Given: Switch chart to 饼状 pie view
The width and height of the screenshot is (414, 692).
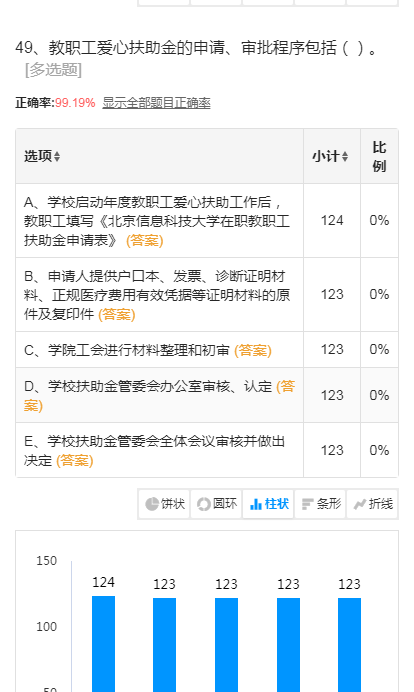Looking at the screenshot, I should [x=164, y=504].
